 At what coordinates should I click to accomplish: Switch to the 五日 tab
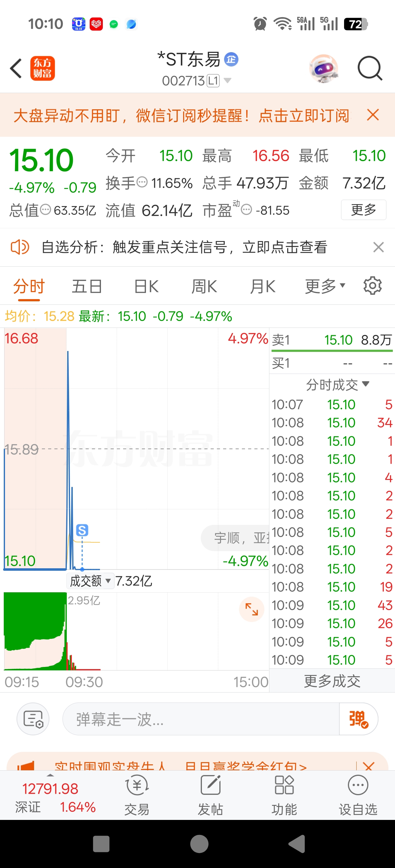87,286
